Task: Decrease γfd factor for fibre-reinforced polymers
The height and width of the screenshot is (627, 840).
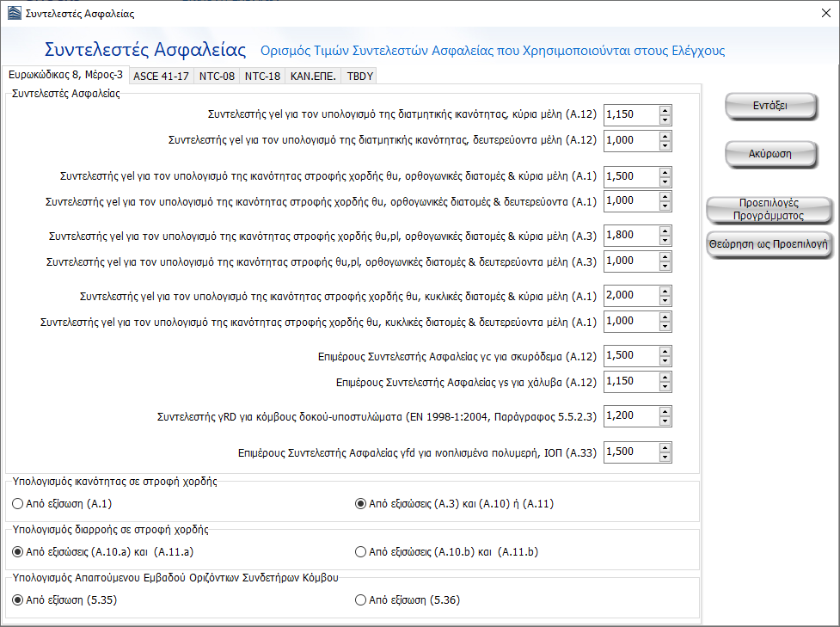Action: coord(665,457)
